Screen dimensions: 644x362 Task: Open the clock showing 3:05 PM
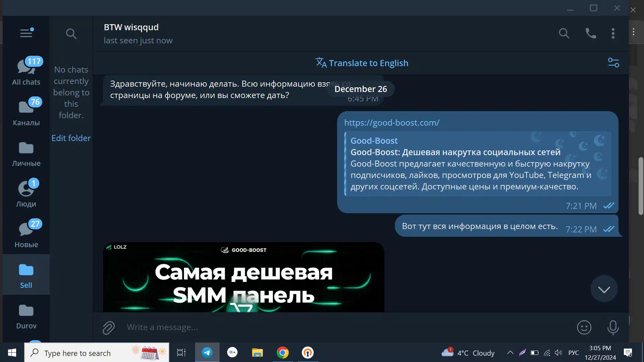pos(600,353)
